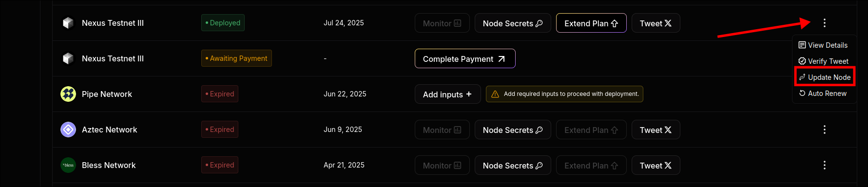Choose Verify Tweet in the dropdown menu
This screenshot has width=868, height=187.
824,61
